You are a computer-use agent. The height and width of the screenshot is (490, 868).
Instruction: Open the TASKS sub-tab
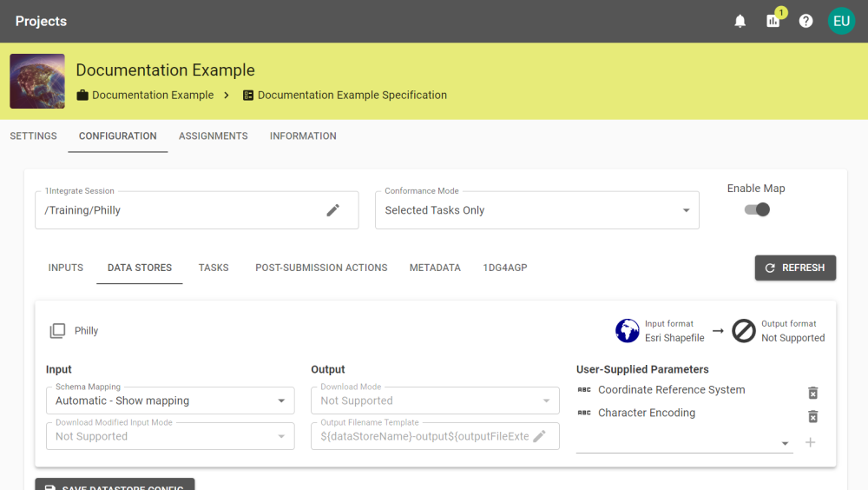(x=214, y=268)
